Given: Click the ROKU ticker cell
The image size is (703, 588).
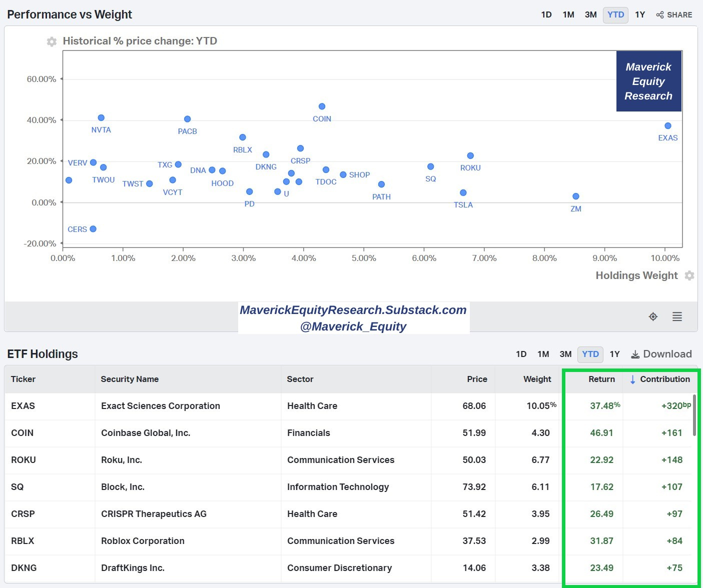Looking at the screenshot, I should [24, 460].
